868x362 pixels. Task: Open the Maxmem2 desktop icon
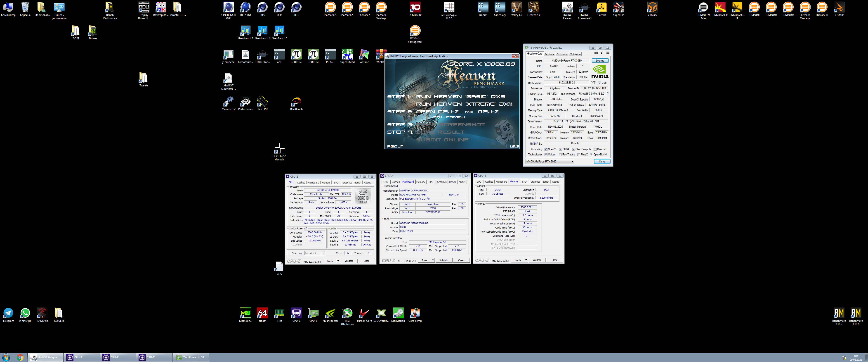[229, 103]
